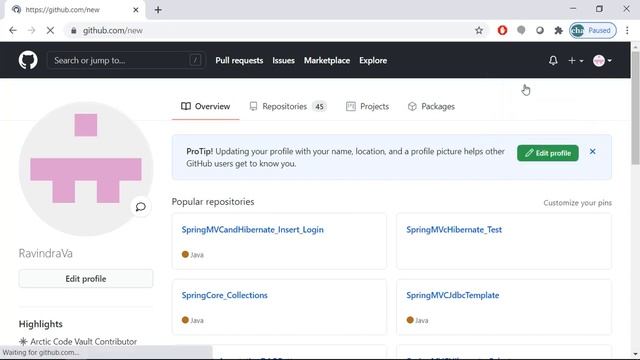Image resolution: width=640 pixels, height=360 pixels.
Task: Open SpringMVCandHibernate_Insert_Login repository
Action: [253, 230]
